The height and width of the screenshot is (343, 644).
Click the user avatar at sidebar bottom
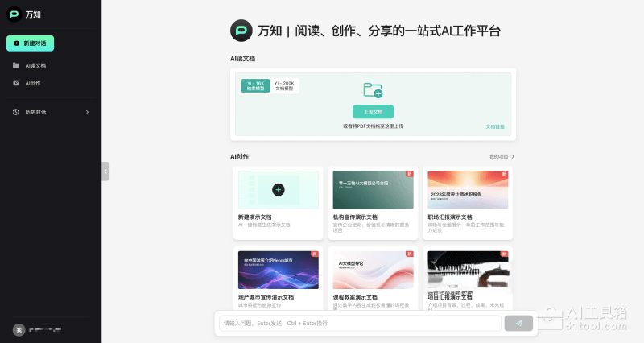click(18, 330)
